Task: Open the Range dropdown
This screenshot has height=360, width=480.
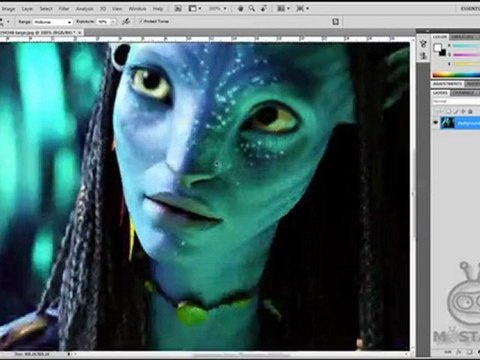Action: [53, 22]
